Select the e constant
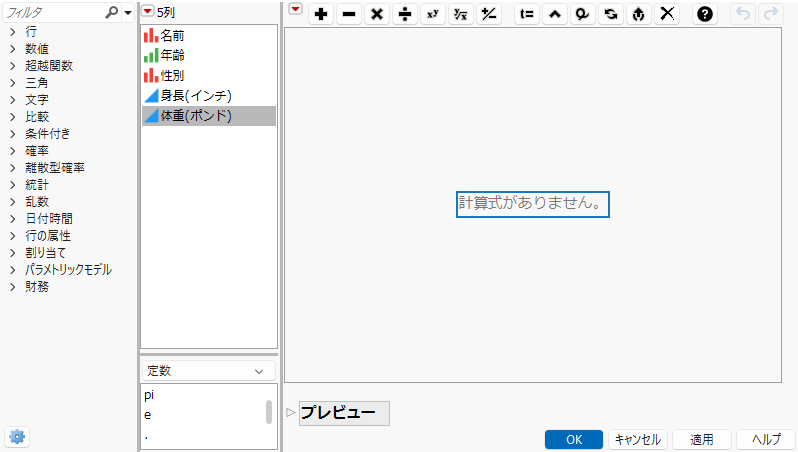The image size is (798, 452). pyautogui.click(x=148, y=415)
